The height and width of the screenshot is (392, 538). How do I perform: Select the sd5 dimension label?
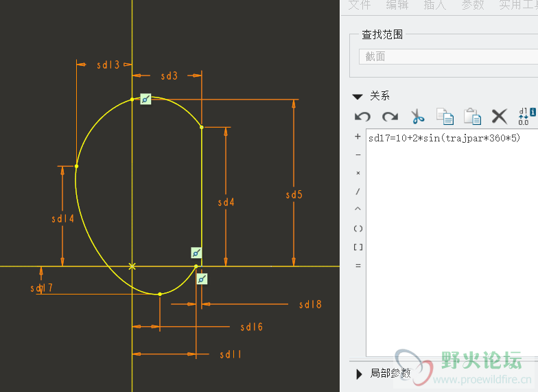coord(294,195)
